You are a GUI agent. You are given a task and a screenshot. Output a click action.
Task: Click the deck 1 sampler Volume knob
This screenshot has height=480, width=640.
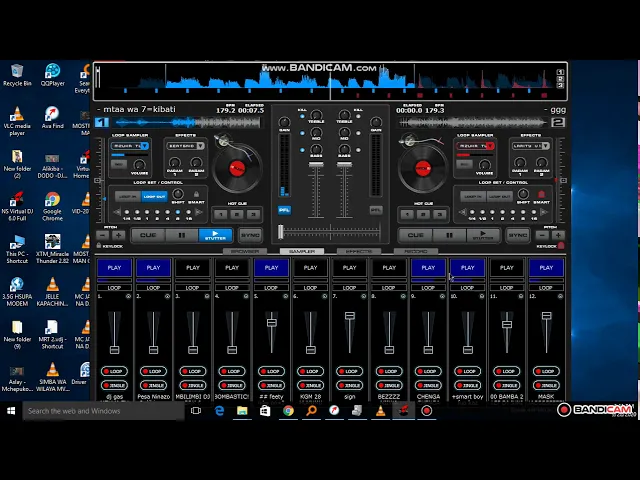click(x=139, y=164)
